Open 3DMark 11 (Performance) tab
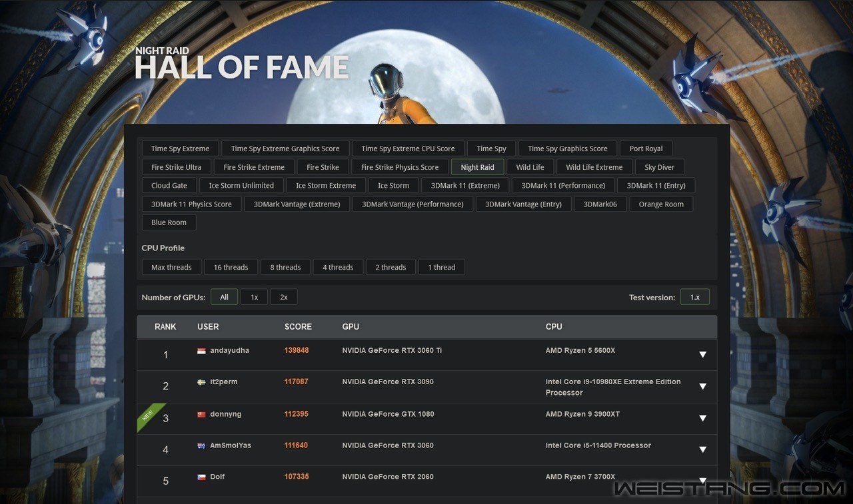This screenshot has height=504, width=853. point(563,185)
